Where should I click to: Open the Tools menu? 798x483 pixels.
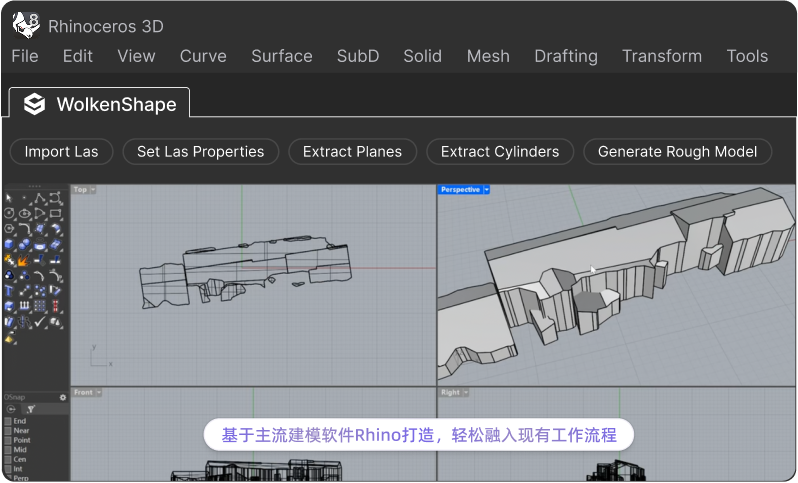tap(747, 56)
